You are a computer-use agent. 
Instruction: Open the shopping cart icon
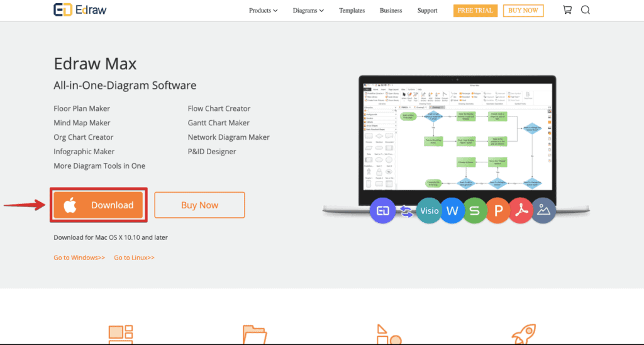point(567,10)
